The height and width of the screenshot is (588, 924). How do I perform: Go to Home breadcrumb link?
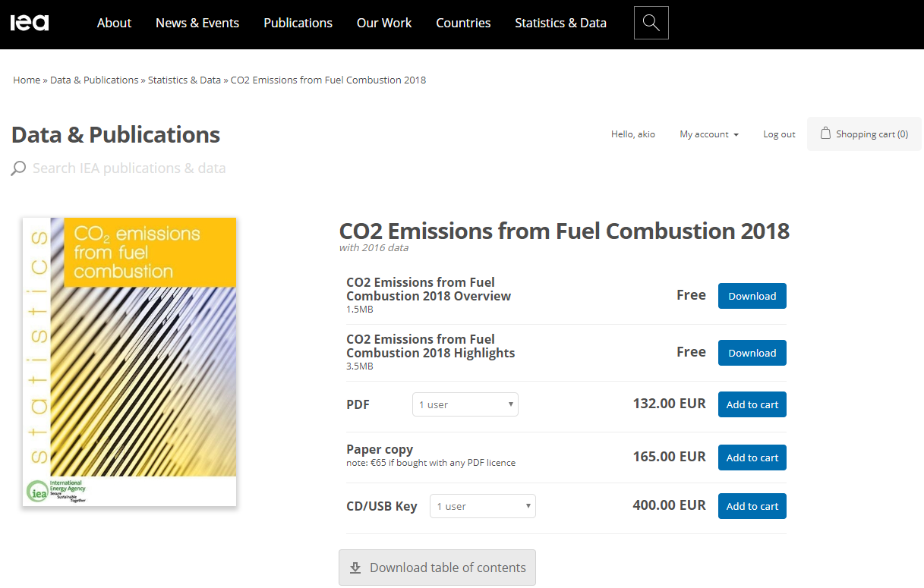(27, 80)
